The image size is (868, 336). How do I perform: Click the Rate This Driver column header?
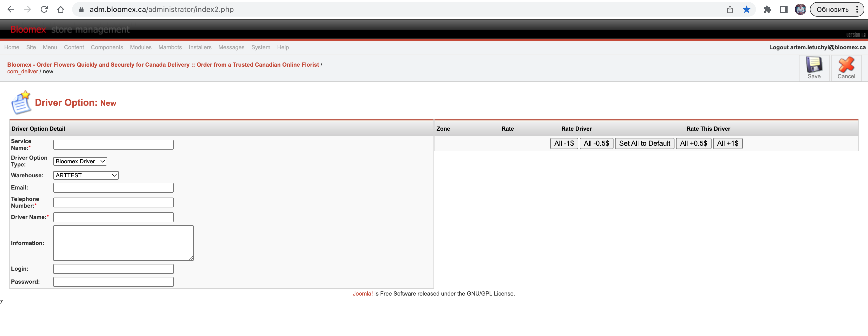point(708,129)
